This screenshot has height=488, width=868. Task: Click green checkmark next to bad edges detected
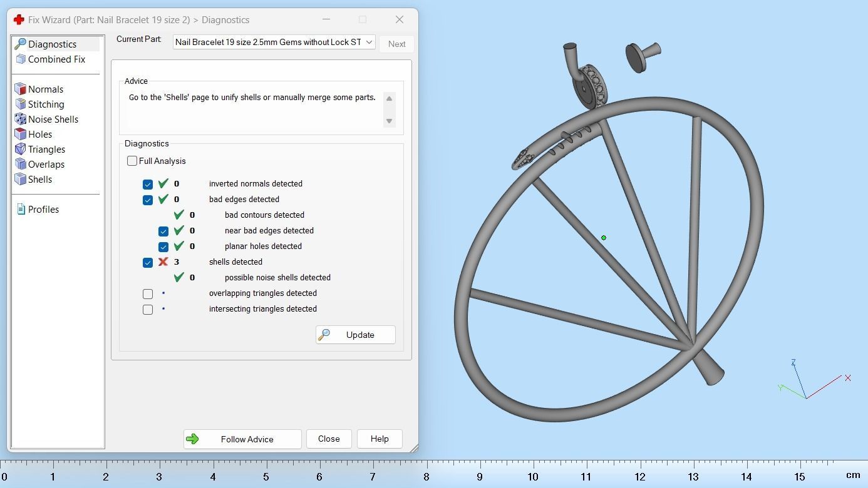click(x=163, y=199)
